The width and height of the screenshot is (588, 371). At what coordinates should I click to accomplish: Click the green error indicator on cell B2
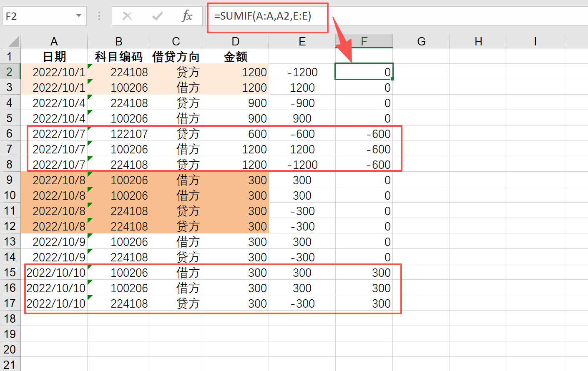point(90,66)
